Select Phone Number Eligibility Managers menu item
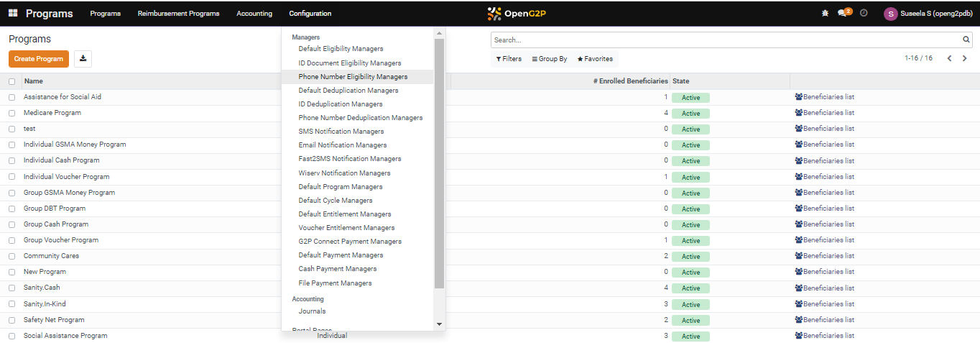 [353, 77]
